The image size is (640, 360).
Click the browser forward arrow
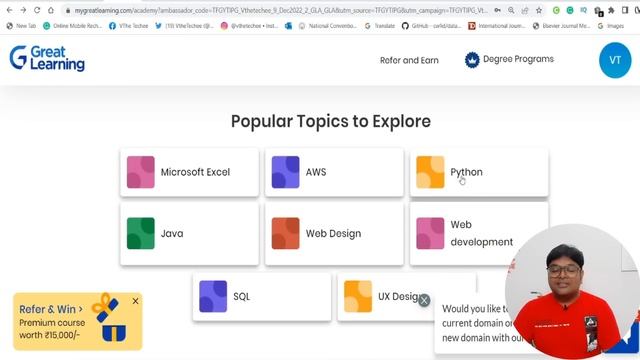coord(23,10)
